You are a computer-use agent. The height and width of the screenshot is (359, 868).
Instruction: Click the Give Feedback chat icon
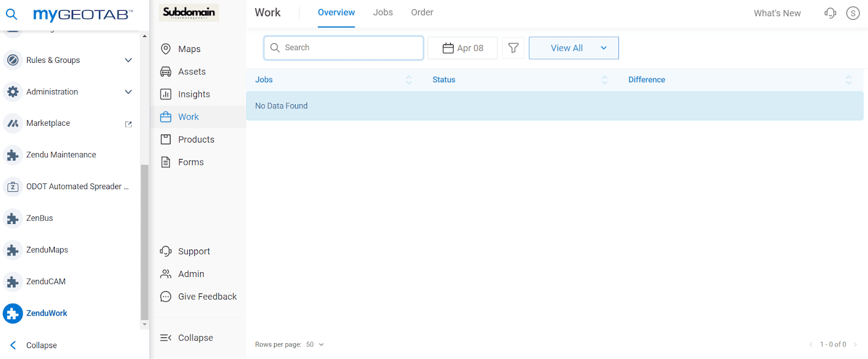(166, 297)
